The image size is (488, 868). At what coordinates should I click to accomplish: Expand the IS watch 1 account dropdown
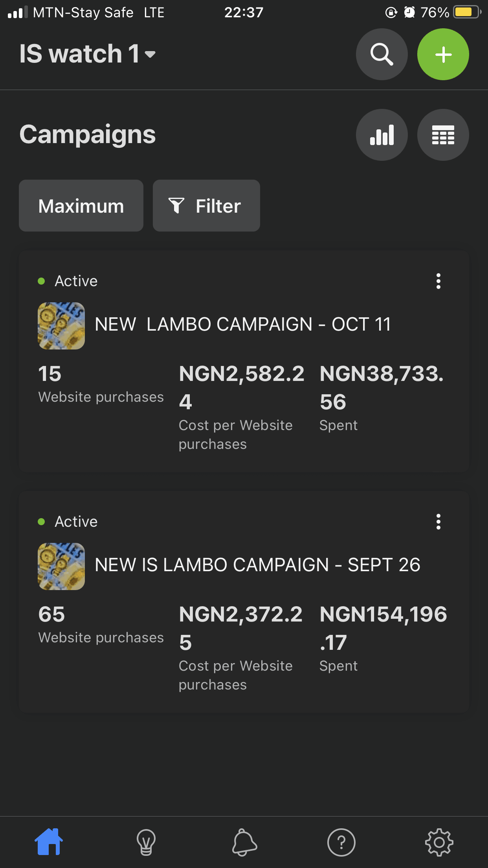tap(88, 53)
